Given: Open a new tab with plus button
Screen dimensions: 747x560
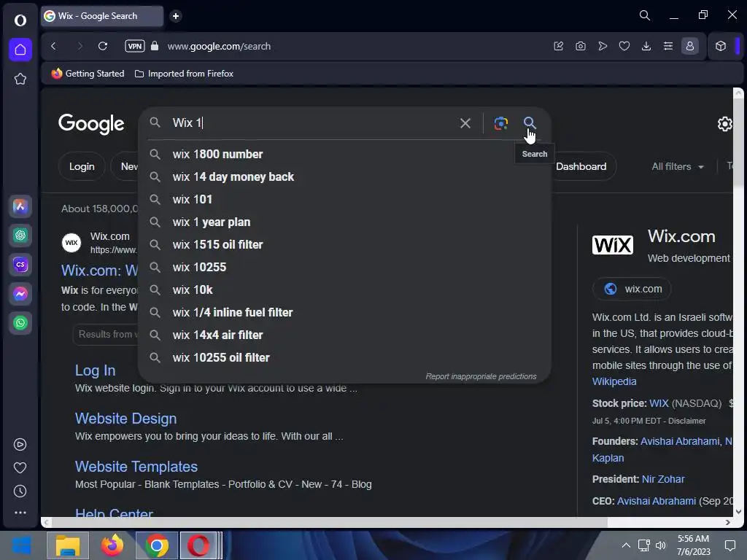Looking at the screenshot, I should click(176, 16).
